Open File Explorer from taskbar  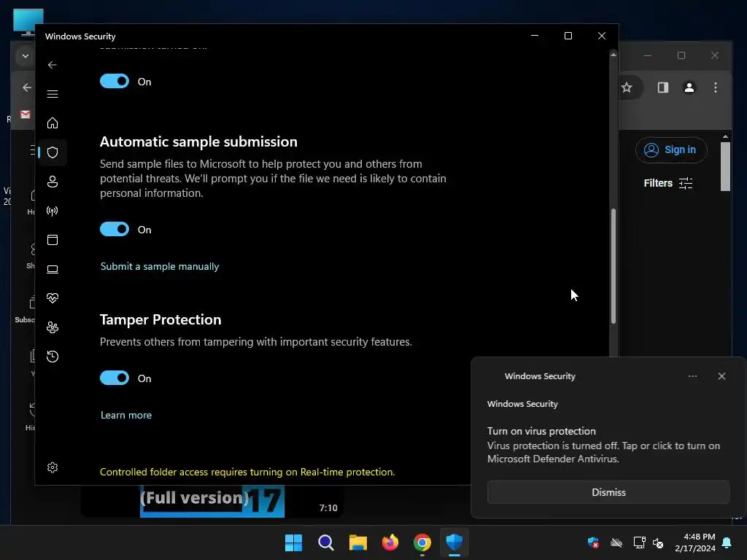(x=357, y=542)
